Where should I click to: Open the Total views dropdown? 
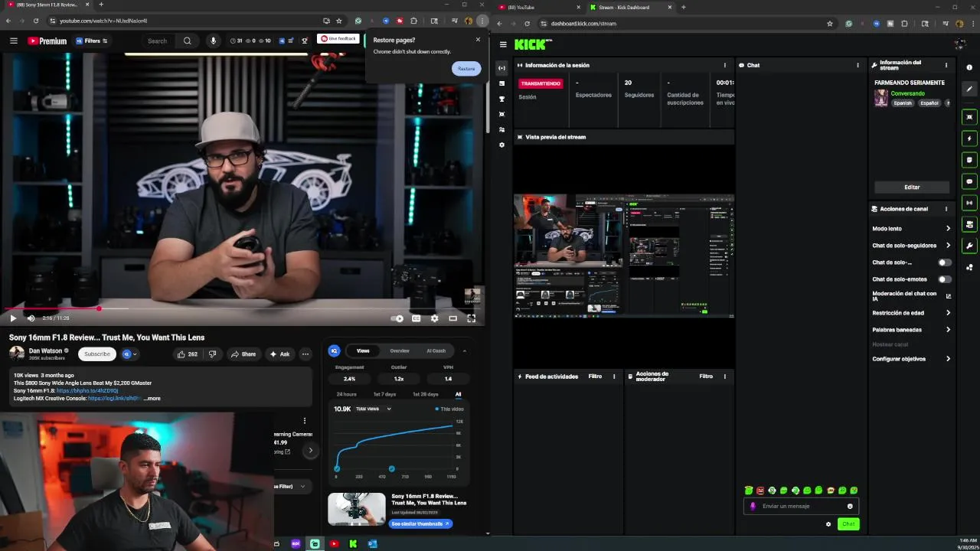point(374,409)
